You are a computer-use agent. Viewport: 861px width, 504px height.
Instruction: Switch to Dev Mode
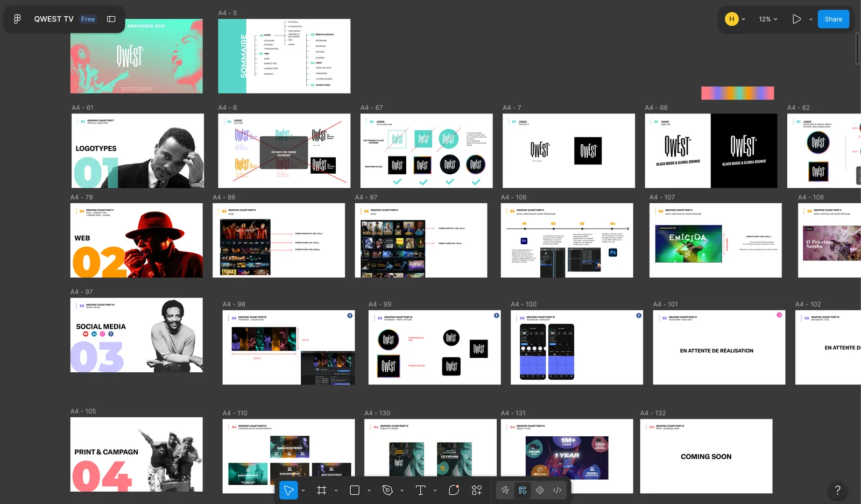pos(540,490)
